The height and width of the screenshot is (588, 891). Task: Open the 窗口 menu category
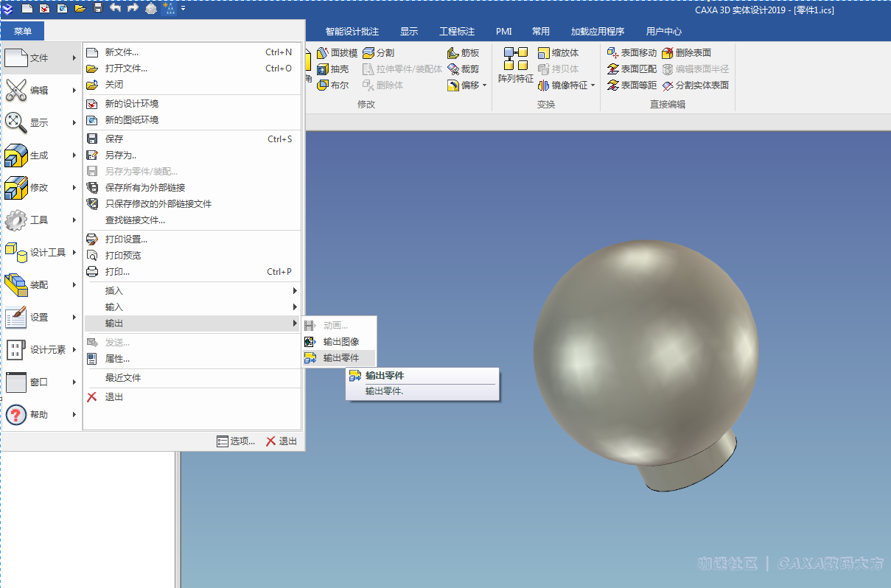tap(42, 382)
